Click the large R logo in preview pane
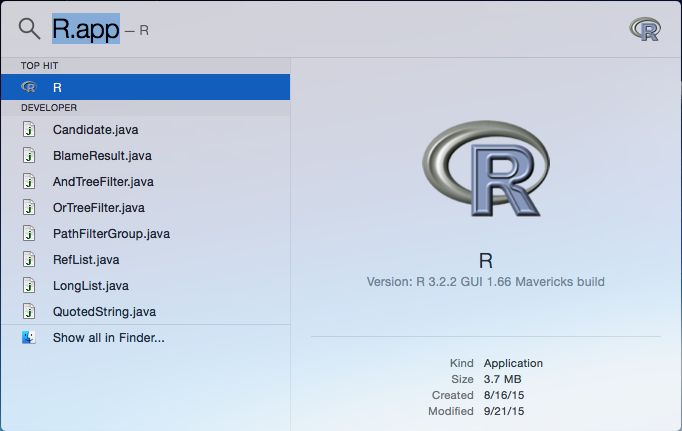The image size is (682, 431). (486, 168)
